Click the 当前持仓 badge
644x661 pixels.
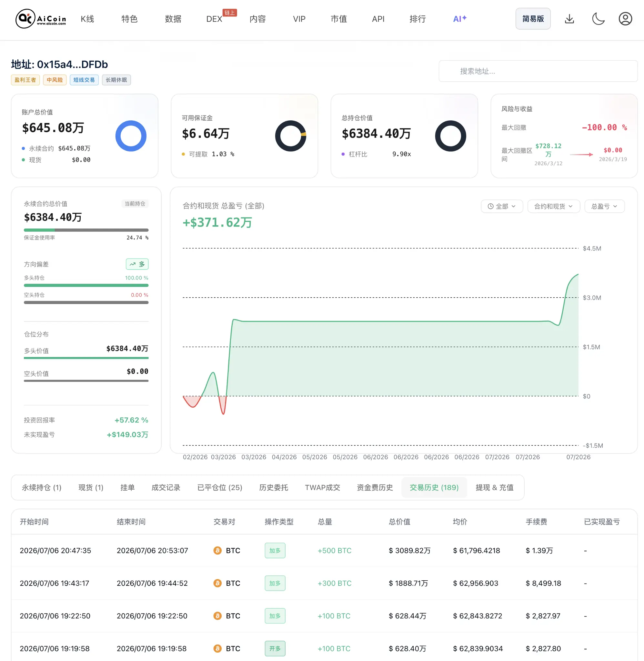click(135, 204)
